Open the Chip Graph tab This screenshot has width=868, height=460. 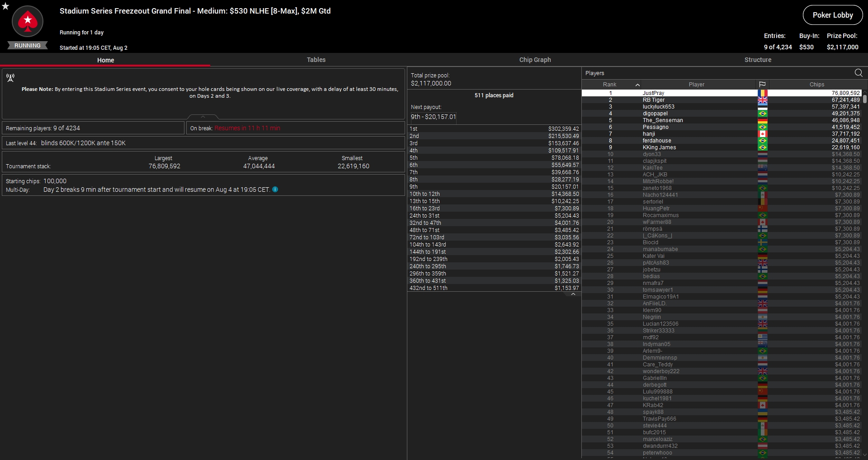pyautogui.click(x=535, y=60)
